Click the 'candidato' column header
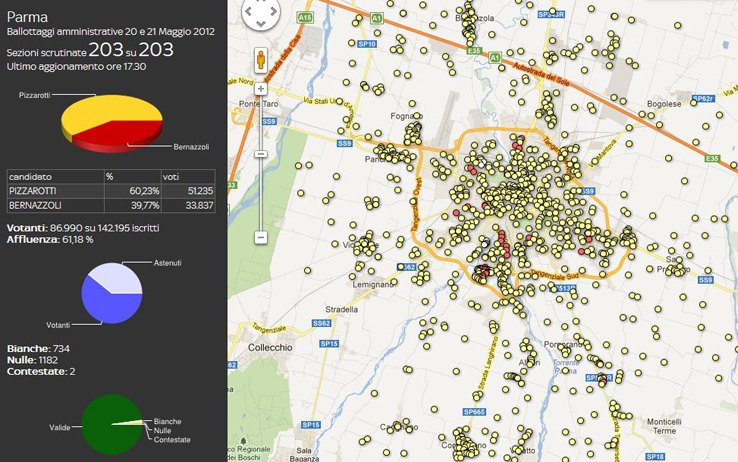738x462 pixels. (x=56, y=176)
